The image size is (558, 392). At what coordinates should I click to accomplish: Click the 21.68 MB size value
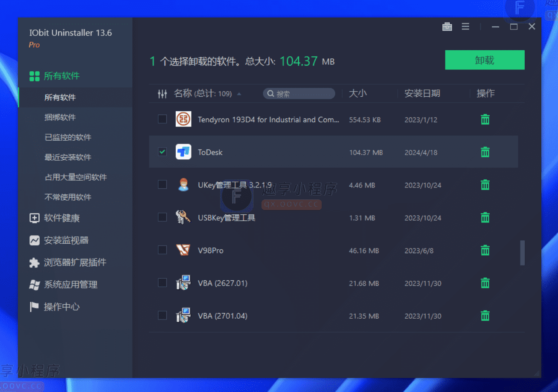pos(364,283)
